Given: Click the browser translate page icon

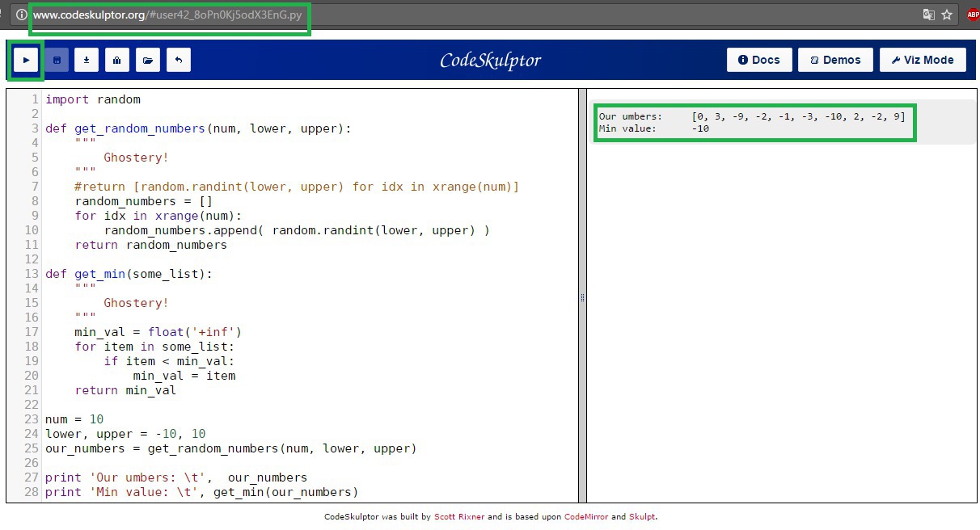Looking at the screenshot, I should tap(929, 15).
